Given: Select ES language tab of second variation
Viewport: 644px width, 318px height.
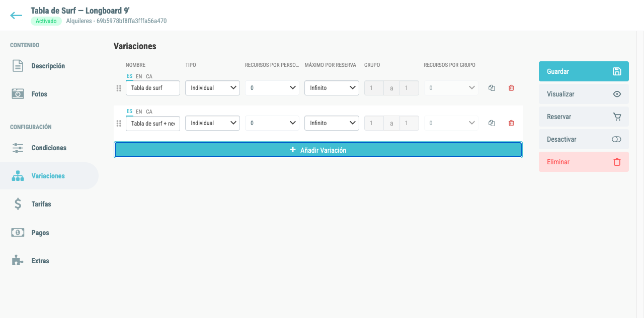Looking at the screenshot, I should (129, 112).
